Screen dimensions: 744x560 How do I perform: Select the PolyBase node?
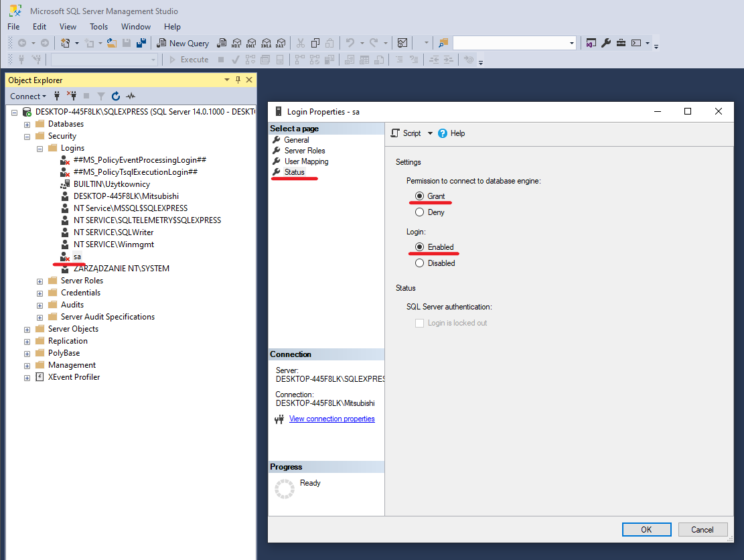pos(64,352)
